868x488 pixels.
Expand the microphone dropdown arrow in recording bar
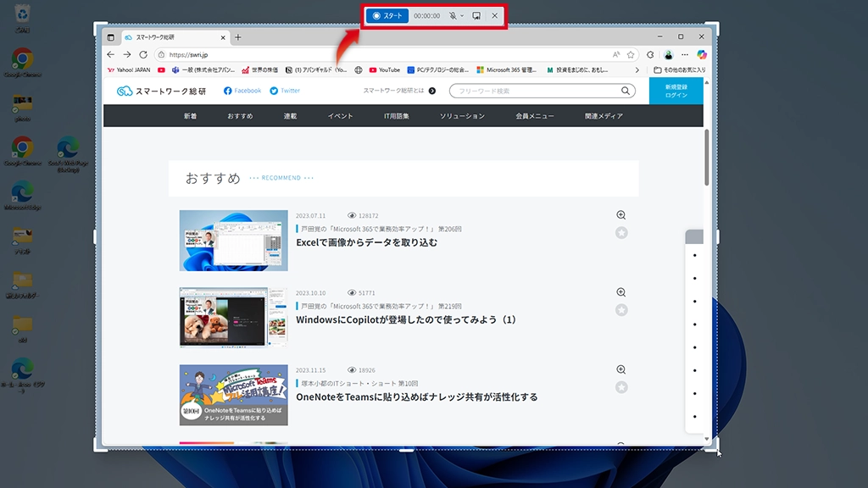(462, 16)
